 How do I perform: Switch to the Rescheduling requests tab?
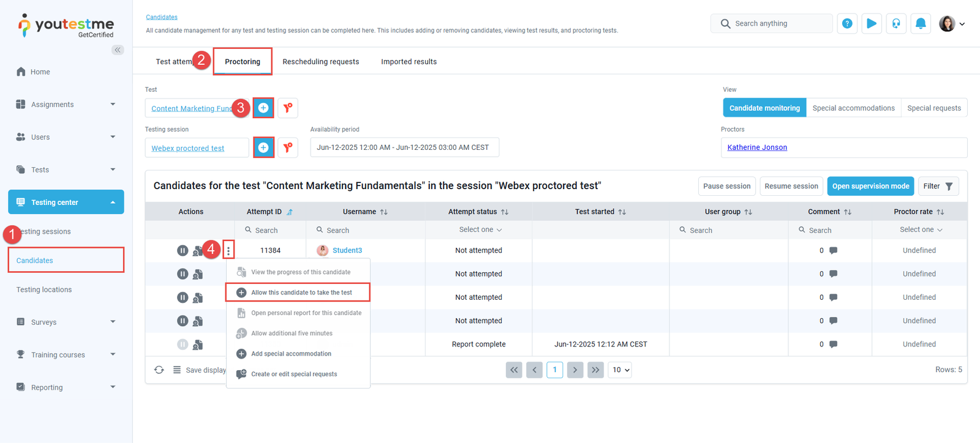(x=320, y=62)
